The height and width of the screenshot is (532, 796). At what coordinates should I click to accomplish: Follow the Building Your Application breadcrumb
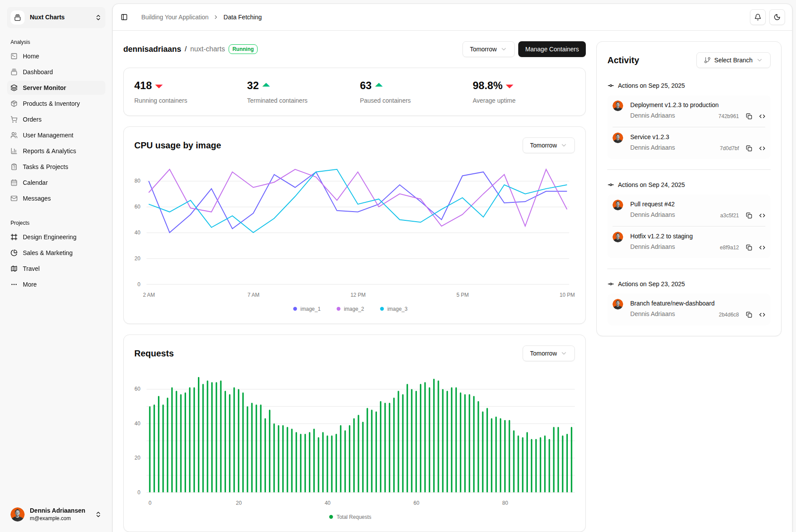175,17
